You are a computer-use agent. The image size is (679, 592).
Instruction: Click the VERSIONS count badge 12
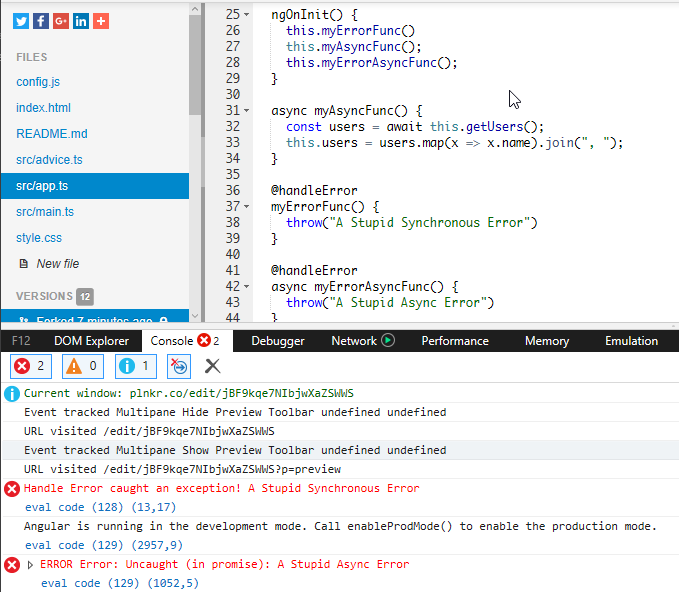(x=85, y=297)
